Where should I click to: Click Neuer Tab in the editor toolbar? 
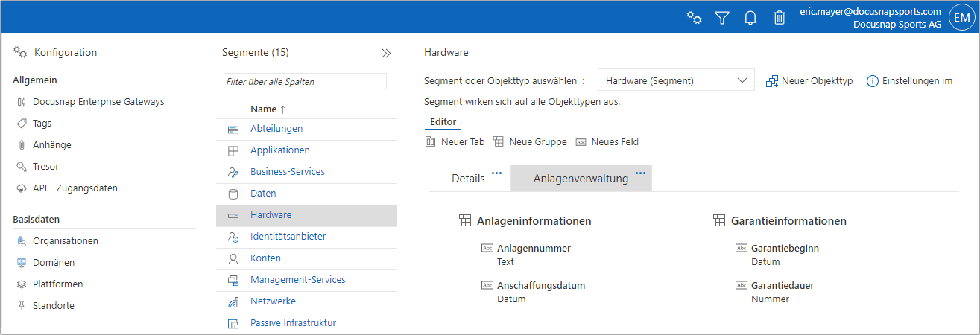pos(455,141)
